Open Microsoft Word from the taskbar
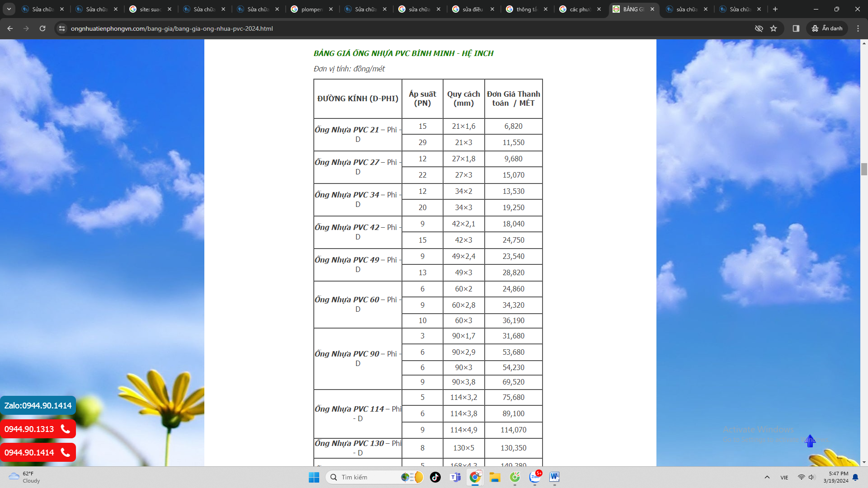Screen dimensions: 868x488 (x=555, y=477)
